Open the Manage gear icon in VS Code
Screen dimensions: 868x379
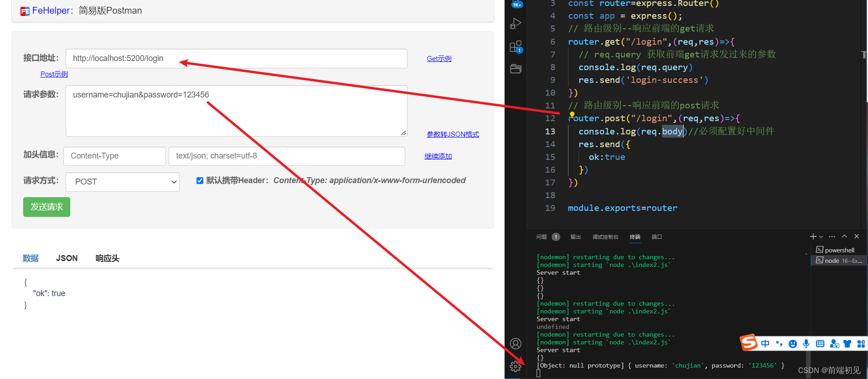tap(516, 366)
